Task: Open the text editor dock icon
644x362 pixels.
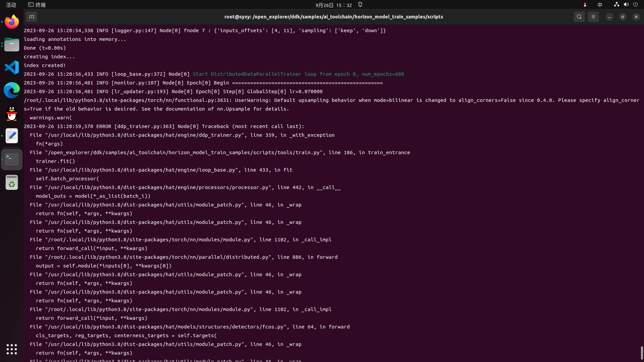Action: (x=12, y=136)
